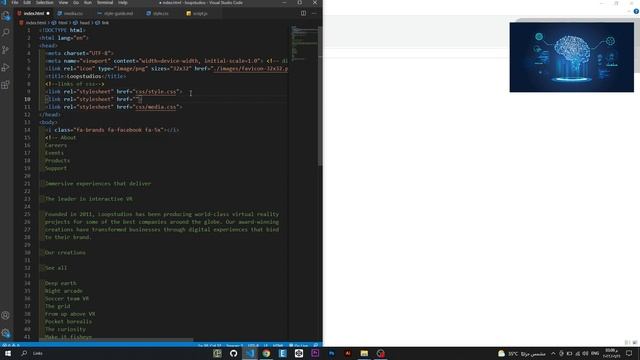Follow the css/media.css link in code
Screen dimensions: 640x360
[x=156, y=107]
